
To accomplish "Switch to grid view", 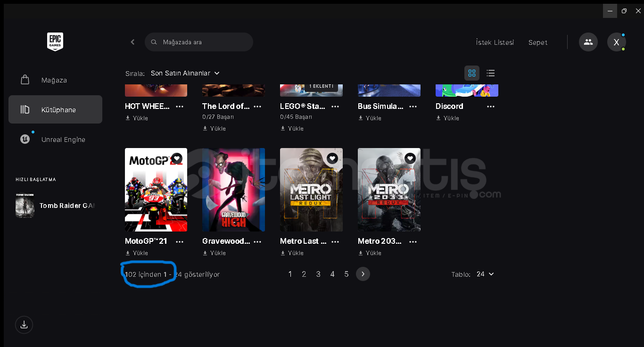I will (472, 73).
